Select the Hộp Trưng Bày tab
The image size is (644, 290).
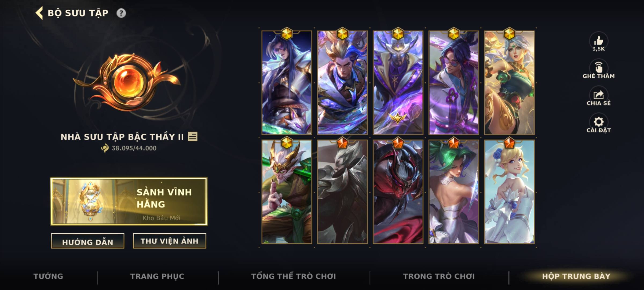click(x=576, y=276)
